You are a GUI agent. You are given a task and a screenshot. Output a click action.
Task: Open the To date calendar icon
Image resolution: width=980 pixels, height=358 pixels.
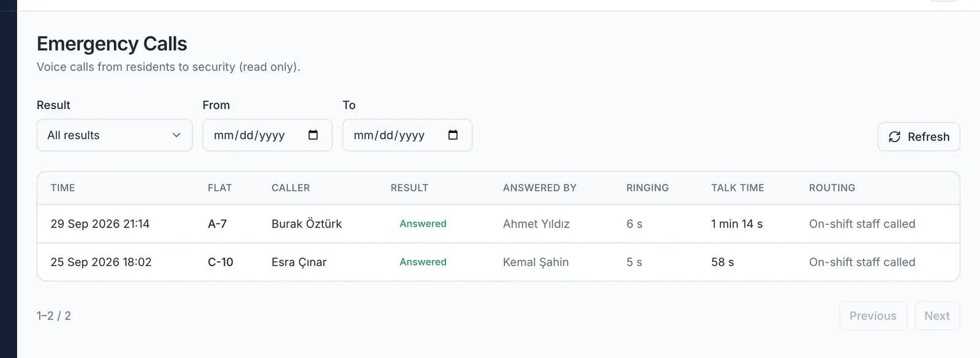click(x=453, y=135)
